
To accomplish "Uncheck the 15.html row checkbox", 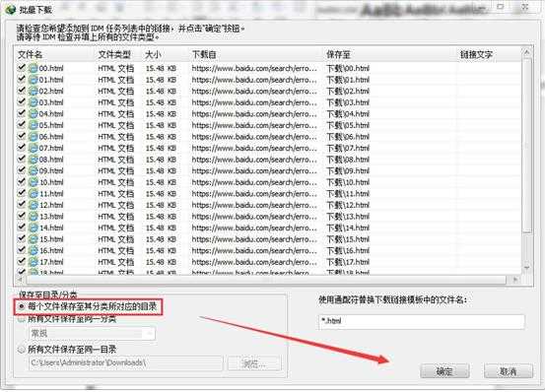I will click(22, 238).
